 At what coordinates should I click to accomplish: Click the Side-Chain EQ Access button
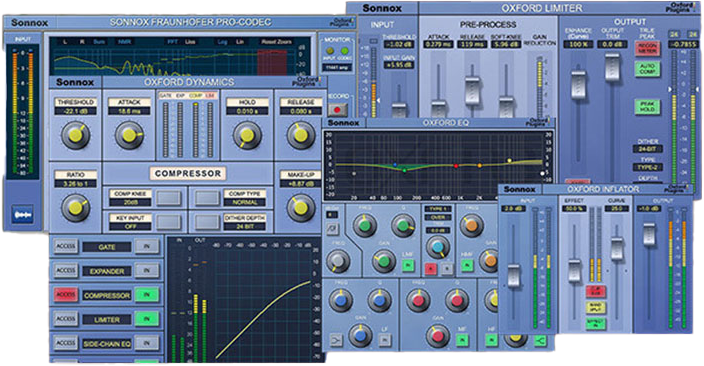[x=66, y=343]
